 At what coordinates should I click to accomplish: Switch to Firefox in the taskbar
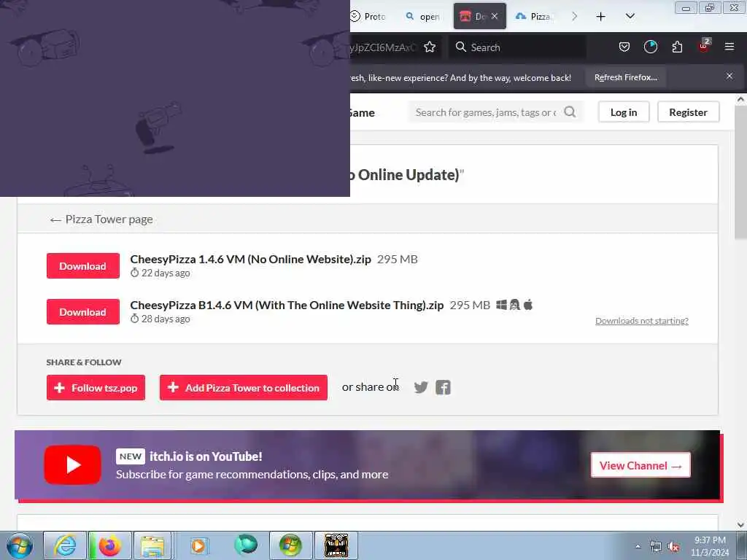[109, 545]
